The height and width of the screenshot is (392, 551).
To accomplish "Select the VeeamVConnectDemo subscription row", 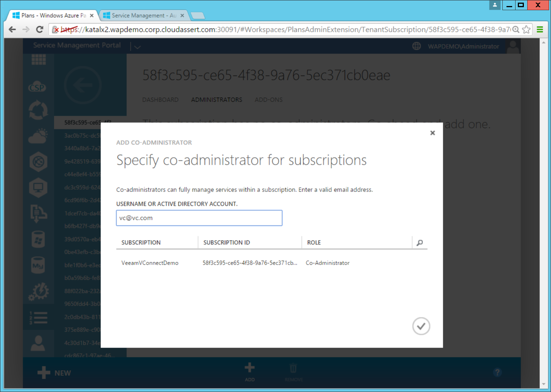I will coord(150,263).
